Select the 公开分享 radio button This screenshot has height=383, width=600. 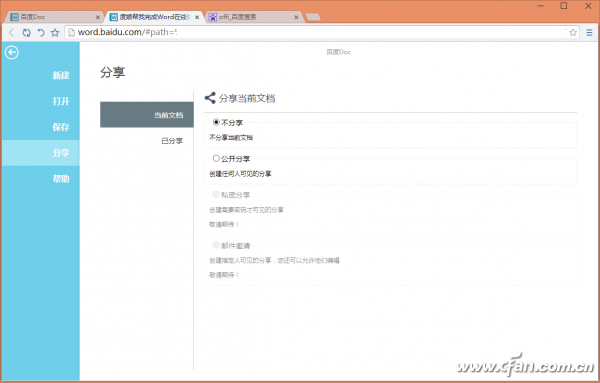(x=216, y=158)
